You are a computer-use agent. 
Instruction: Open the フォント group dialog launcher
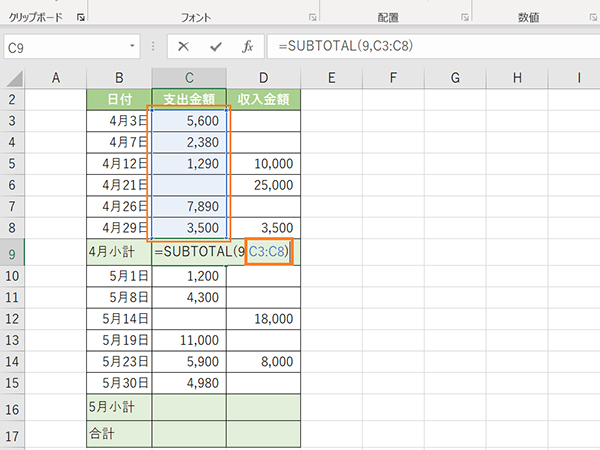tap(312, 18)
